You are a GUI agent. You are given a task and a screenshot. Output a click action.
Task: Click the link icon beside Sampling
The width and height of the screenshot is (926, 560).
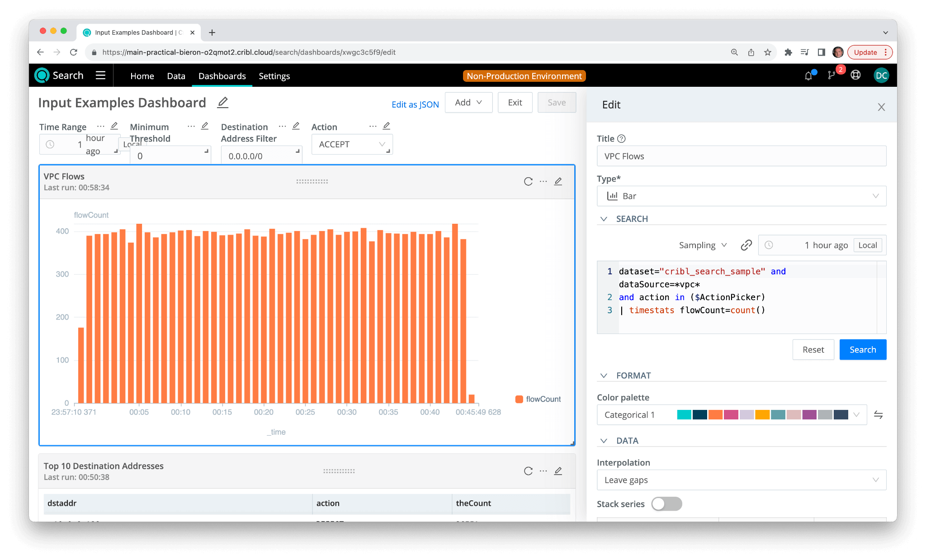[746, 245]
